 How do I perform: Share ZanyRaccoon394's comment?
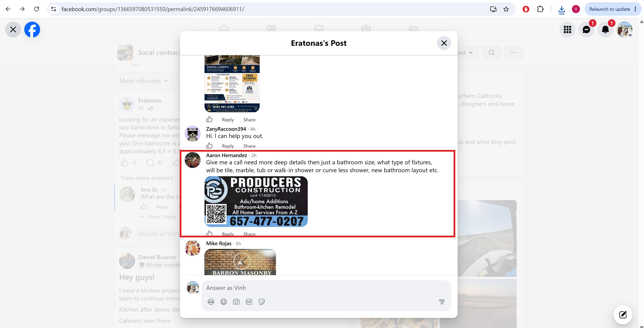point(249,146)
